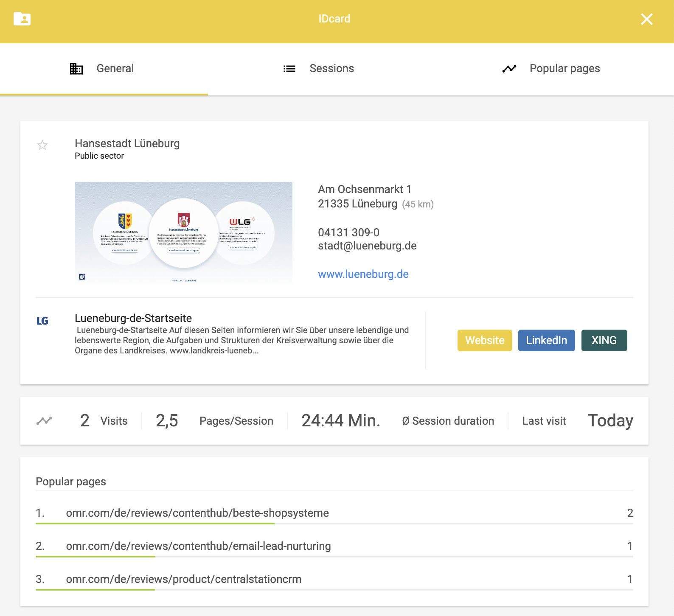This screenshot has width=674, height=616.
Task: Click the Am Ochsenmarkt 1 address
Action: (x=365, y=189)
